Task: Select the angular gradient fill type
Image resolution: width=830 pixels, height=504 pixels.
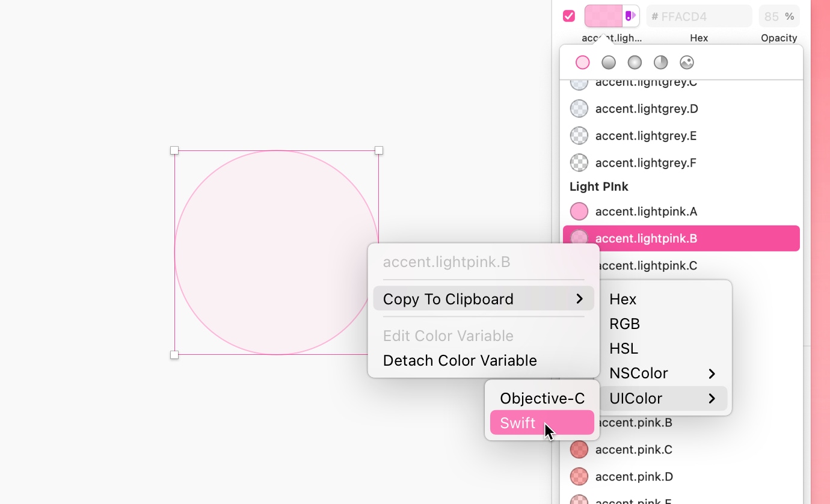Action: point(660,62)
